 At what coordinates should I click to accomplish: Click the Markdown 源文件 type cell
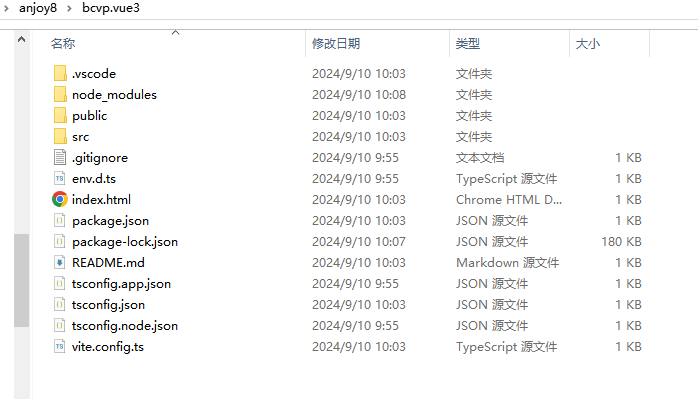tap(507, 263)
